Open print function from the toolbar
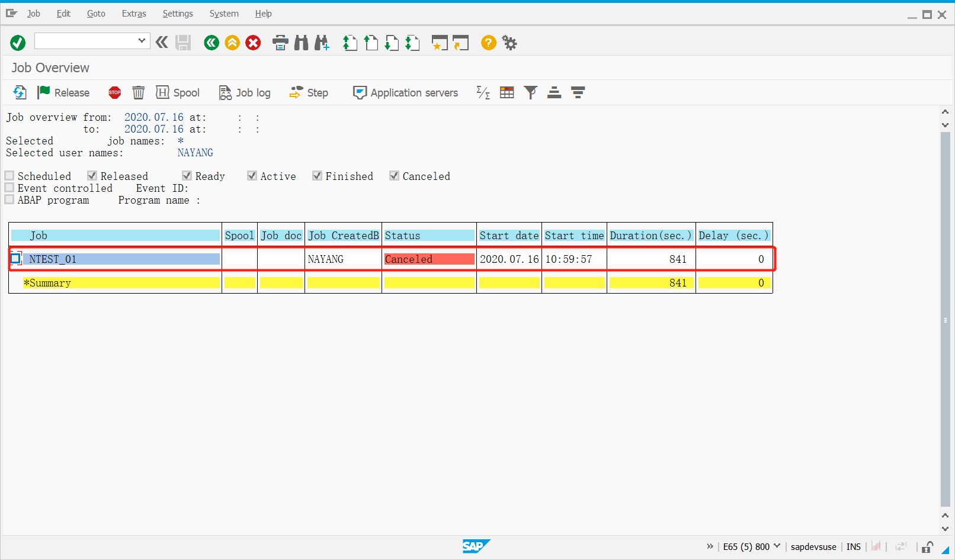Viewport: 955px width, 560px height. [x=280, y=43]
